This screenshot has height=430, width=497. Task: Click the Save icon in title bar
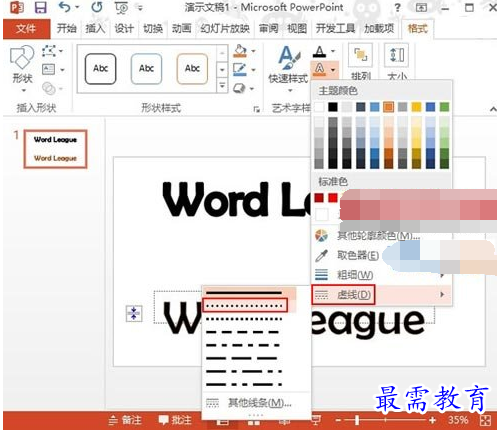coord(41,7)
